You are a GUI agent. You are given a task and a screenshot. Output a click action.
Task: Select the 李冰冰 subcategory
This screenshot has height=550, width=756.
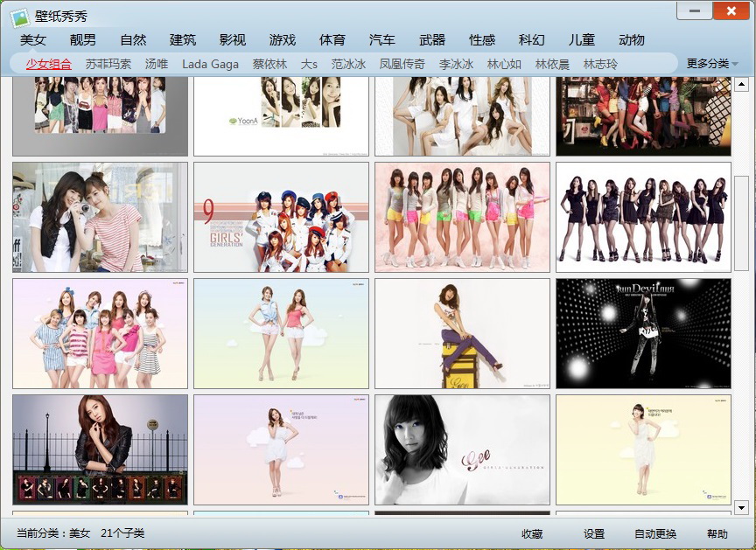(x=456, y=64)
